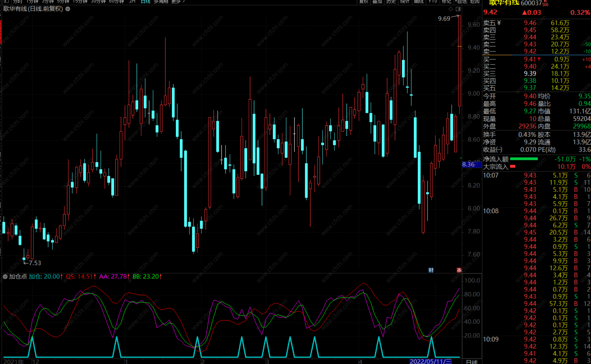Click the diamond icon above the chart
This screenshot has width=591, height=364.
point(451,9)
